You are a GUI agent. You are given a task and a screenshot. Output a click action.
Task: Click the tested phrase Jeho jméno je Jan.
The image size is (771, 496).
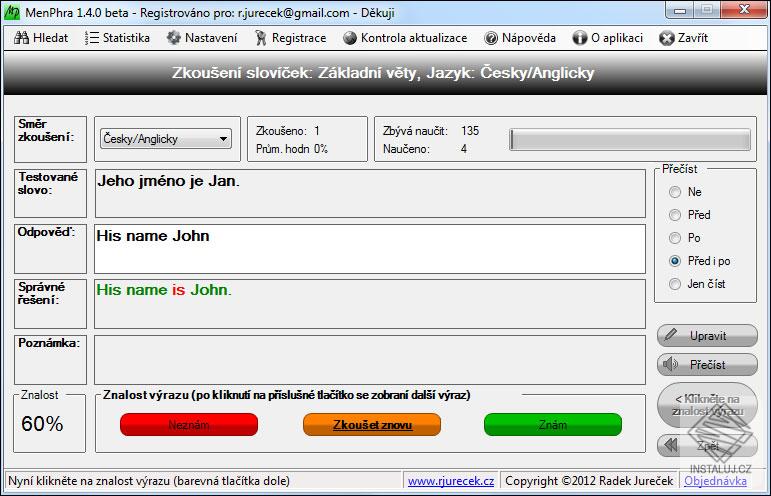[x=168, y=181]
